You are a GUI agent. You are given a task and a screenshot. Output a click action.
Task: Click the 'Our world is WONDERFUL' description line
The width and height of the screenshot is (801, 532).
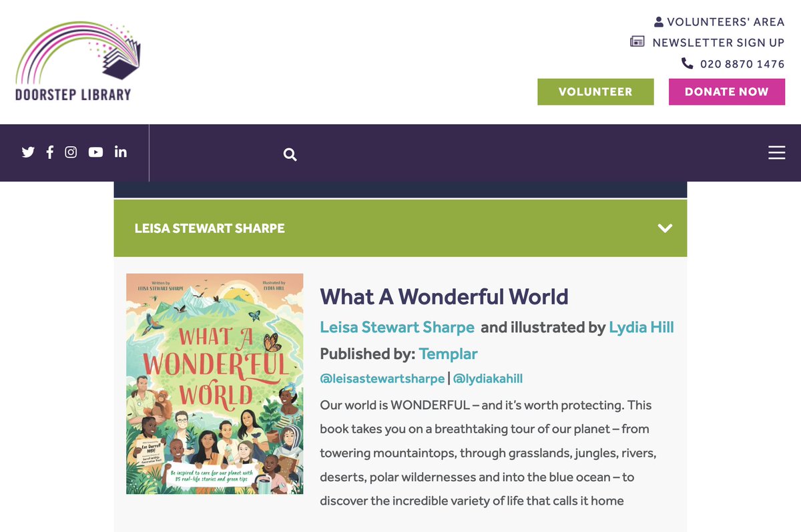click(486, 405)
